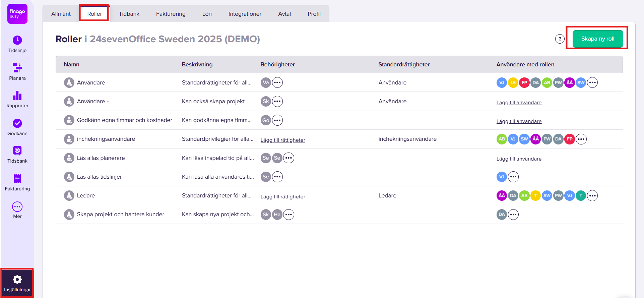Click the Sk permission badge for Användare +
Viewport: 644px width, 298px height.
[x=266, y=101]
